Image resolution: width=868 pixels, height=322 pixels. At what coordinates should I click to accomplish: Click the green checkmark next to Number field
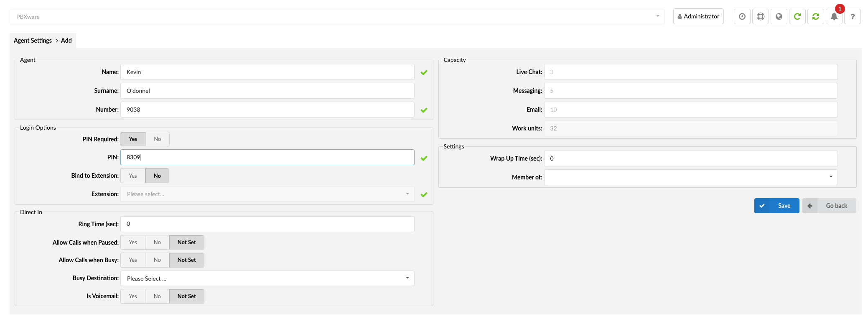(424, 110)
